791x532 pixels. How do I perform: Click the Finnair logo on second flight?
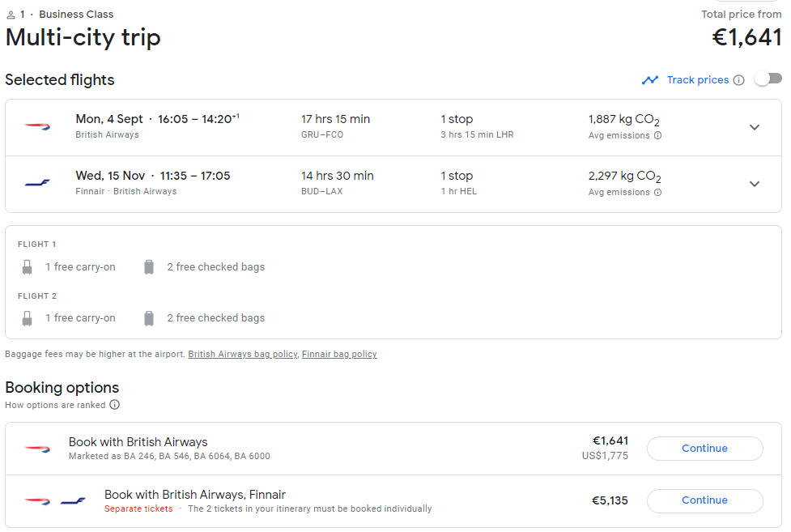click(x=37, y=183)
